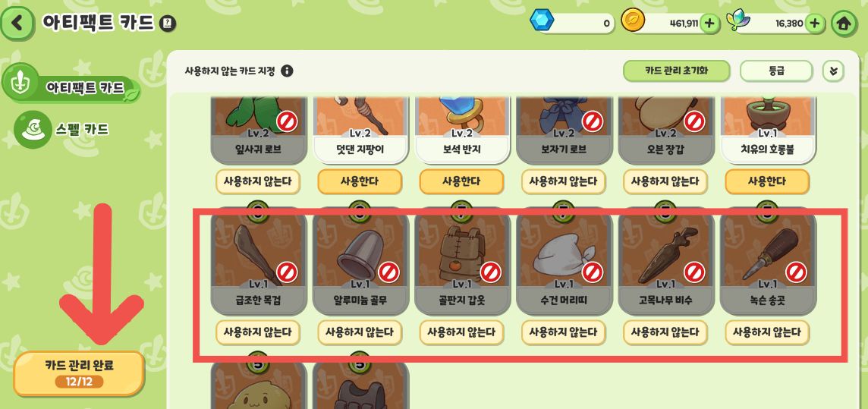Image resolution: width=868 pixels, height=409 pixels.
Task: Confirm with 카드 관리 완료 button
Action: [x=79, y=373]
